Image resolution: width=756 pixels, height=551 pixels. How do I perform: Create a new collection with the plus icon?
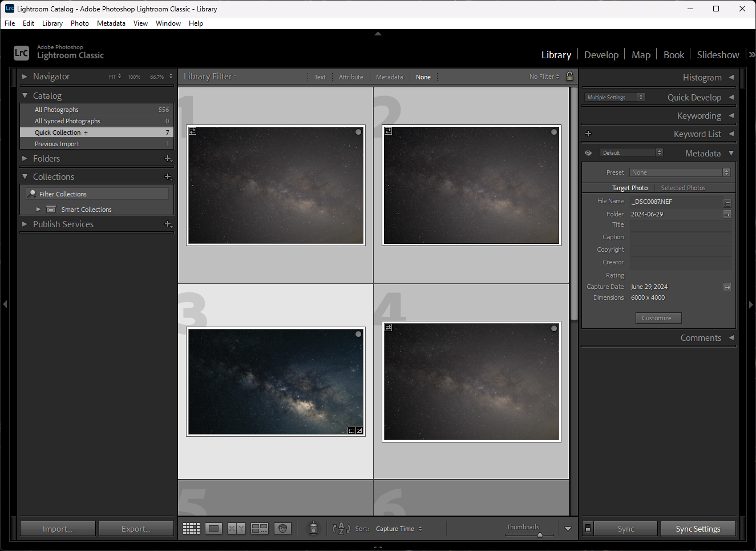pos(168,177)
